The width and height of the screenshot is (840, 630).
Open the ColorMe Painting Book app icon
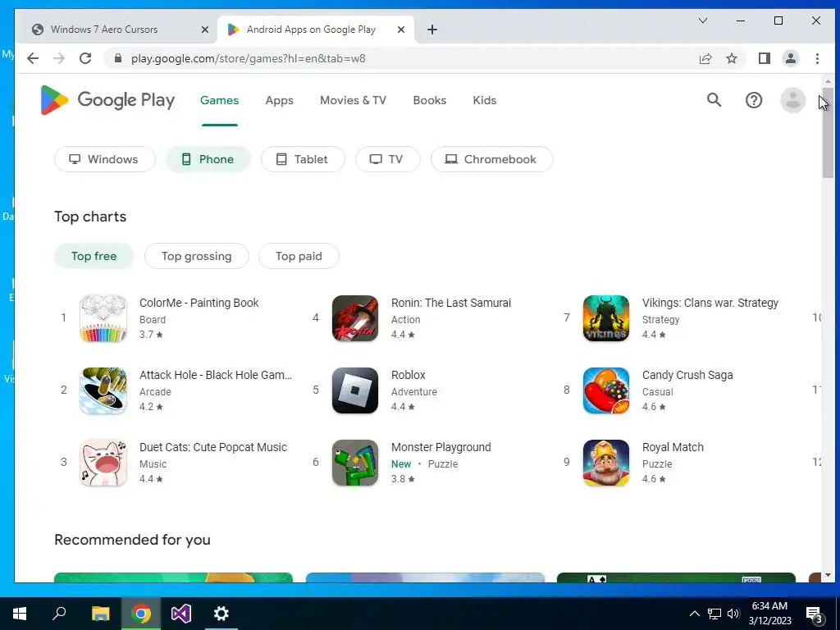(103, 318)
